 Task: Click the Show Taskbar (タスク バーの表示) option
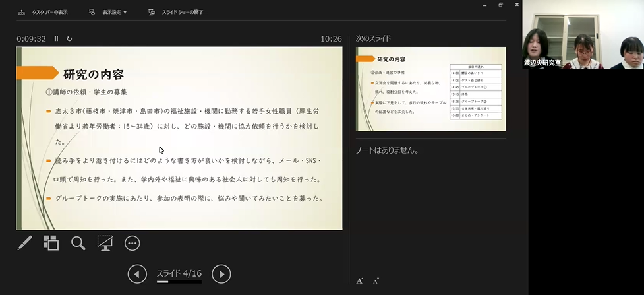43,12
